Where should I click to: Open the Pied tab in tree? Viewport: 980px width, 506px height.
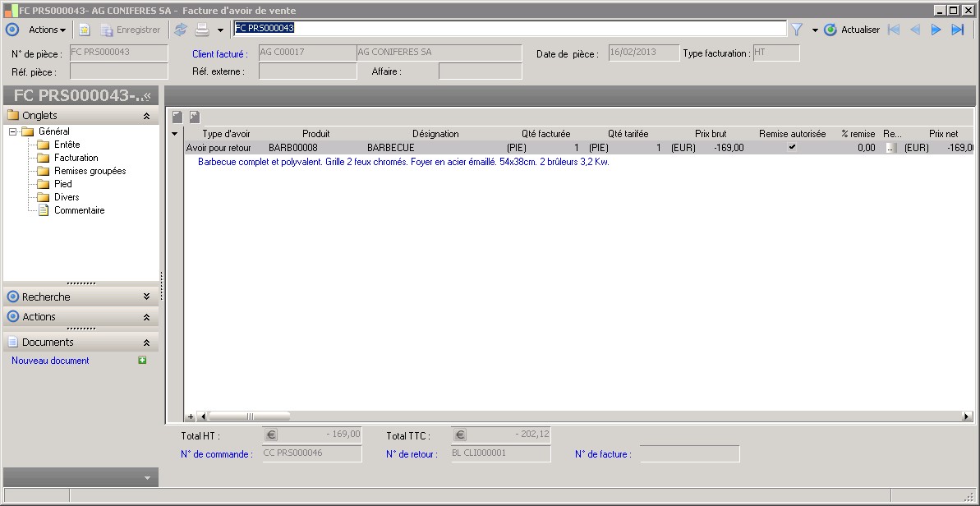coord(63,184)
